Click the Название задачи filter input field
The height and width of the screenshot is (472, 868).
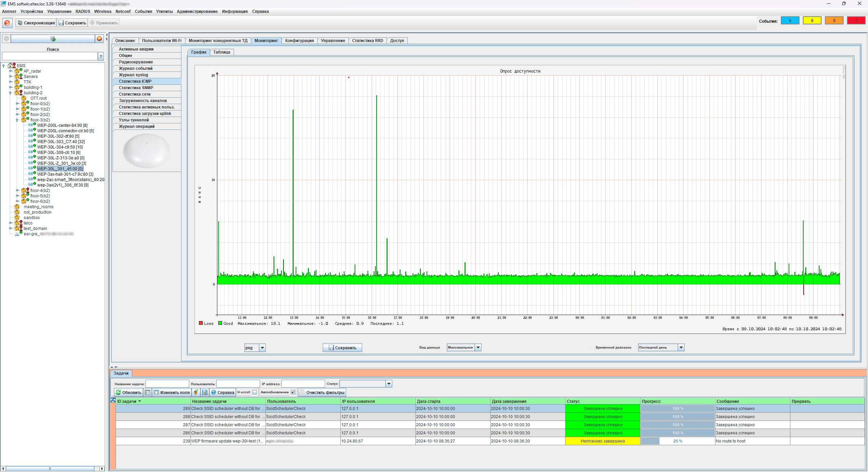[167, 384]
